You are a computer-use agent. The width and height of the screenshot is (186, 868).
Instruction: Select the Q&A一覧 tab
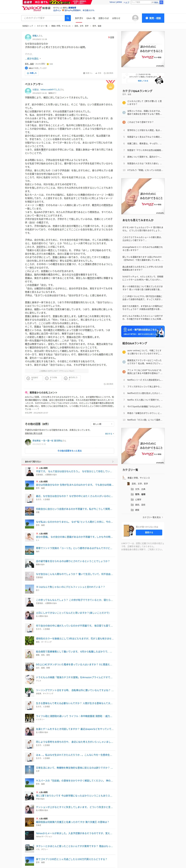tap(91, 18)
